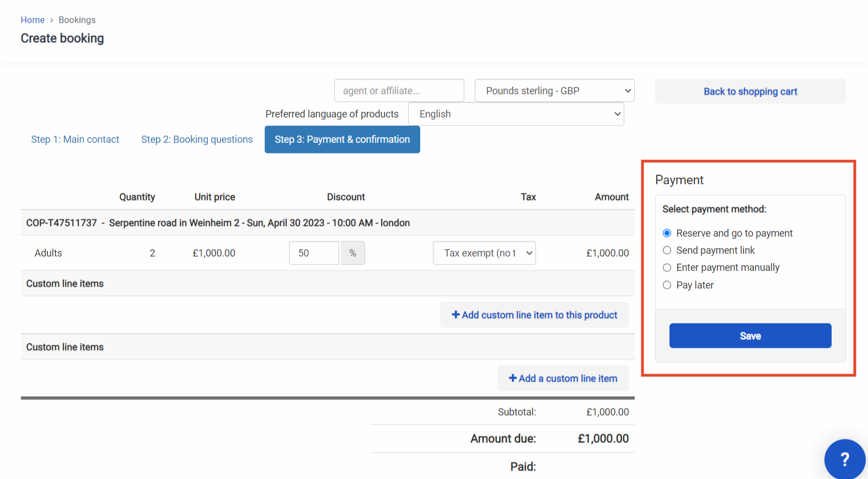Click the percent discount unit button
The width and height of the screenshot is (868, 479).
353,253
